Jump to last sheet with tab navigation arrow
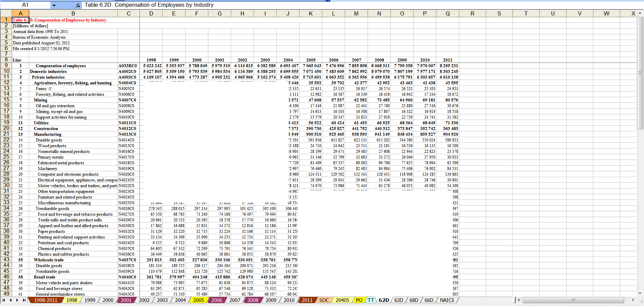The image size is (644, 306). click(x=24, y=300)
